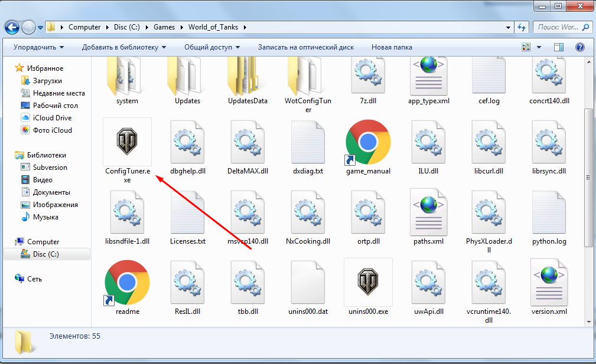Click Games in the address path

pyautogui.click(x=164, y=27)
